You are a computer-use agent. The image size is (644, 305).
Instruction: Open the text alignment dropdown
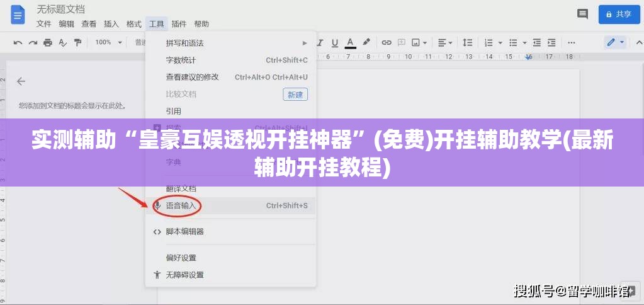(445, 42)
